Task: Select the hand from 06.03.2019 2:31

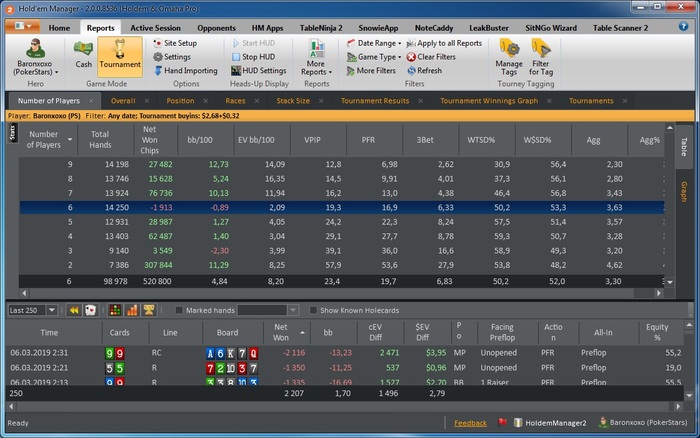Action: [x=344, y=353]
